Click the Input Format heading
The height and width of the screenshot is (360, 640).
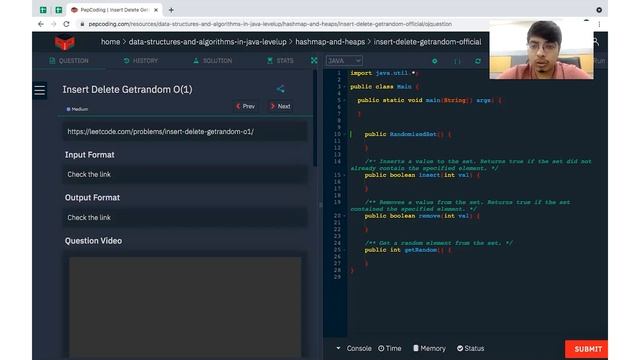89,155
